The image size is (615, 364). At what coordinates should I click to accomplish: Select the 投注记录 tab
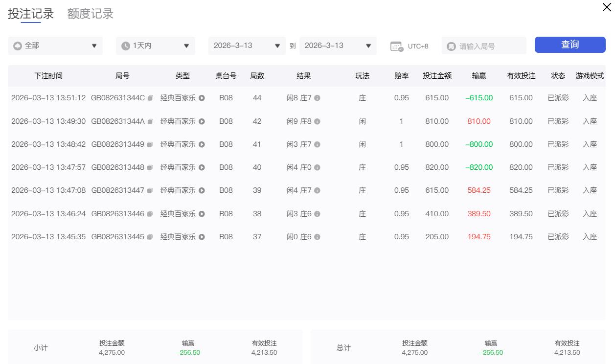[31, 14]
